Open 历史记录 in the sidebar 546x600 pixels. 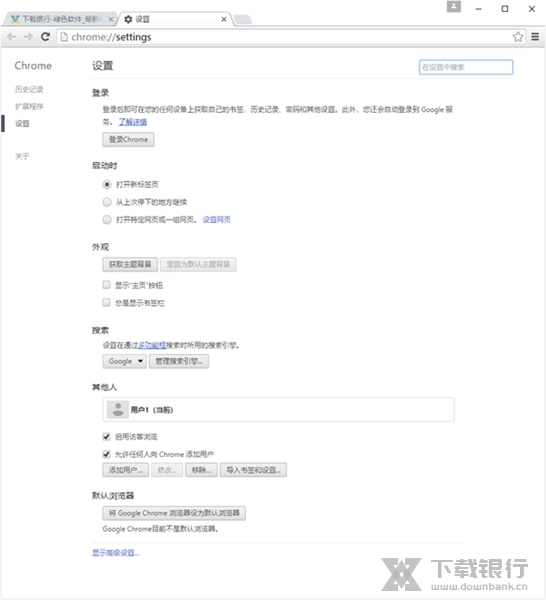coord(29,89)
